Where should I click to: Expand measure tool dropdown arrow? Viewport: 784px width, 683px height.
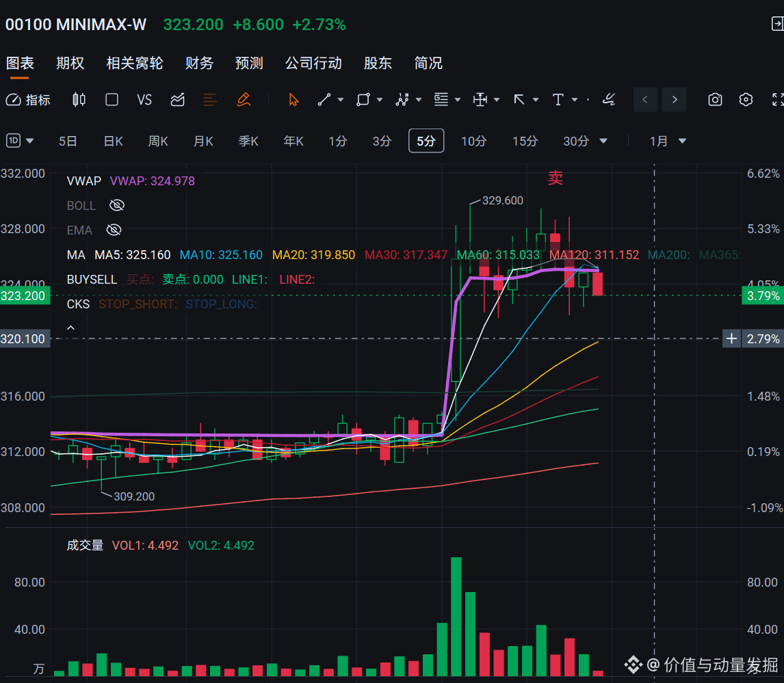click(x=497, y=100)
